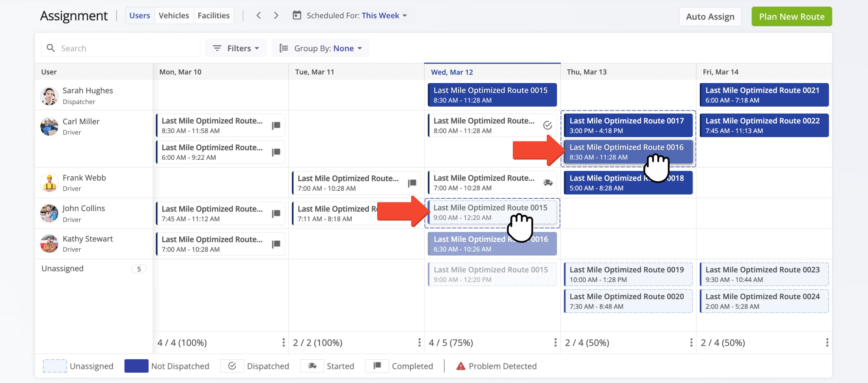Image resolution: width=868 pixels, height=383 pixels.
Task: Click the Not Dispatched blue legend swatch
Action: [136, 366]
